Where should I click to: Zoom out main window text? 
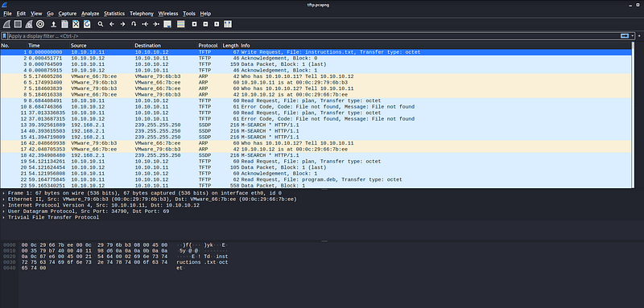coord(205,24)
